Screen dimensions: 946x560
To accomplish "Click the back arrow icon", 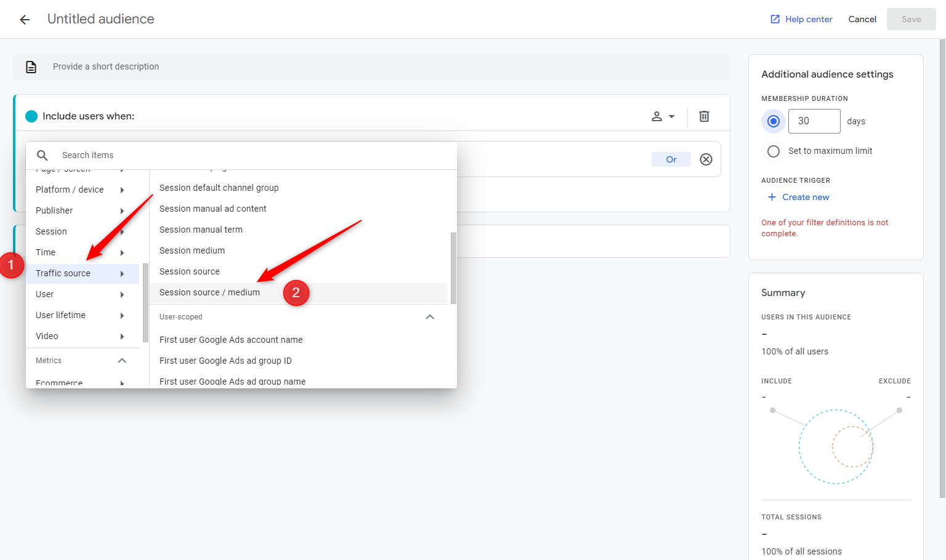I will click(25, 20).
